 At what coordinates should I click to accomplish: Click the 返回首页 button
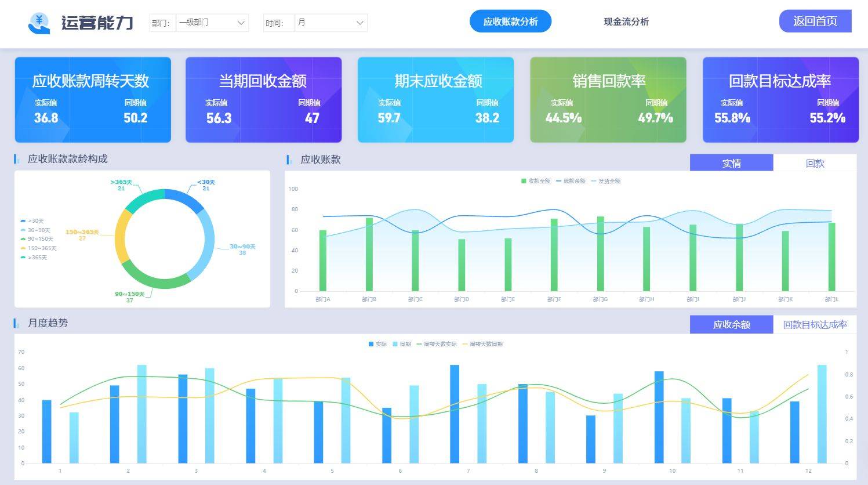click(815, 21)
